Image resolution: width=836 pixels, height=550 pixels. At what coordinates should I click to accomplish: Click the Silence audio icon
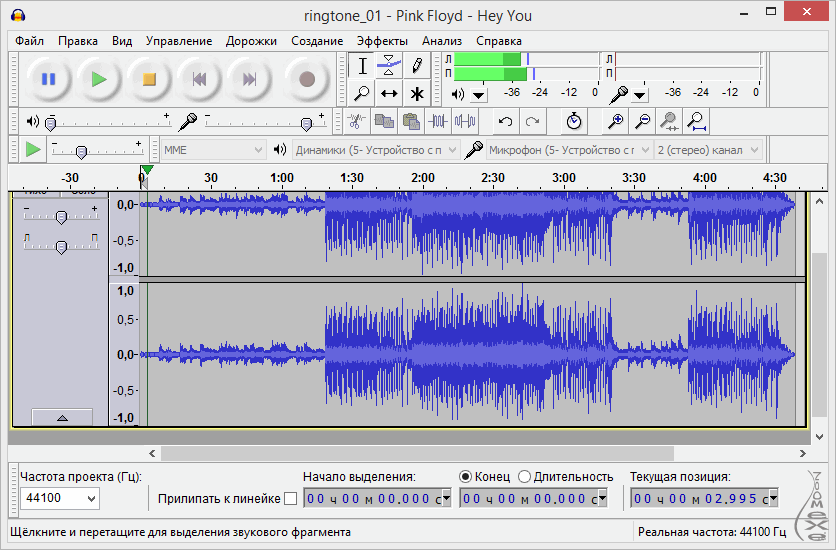(465, 122)
